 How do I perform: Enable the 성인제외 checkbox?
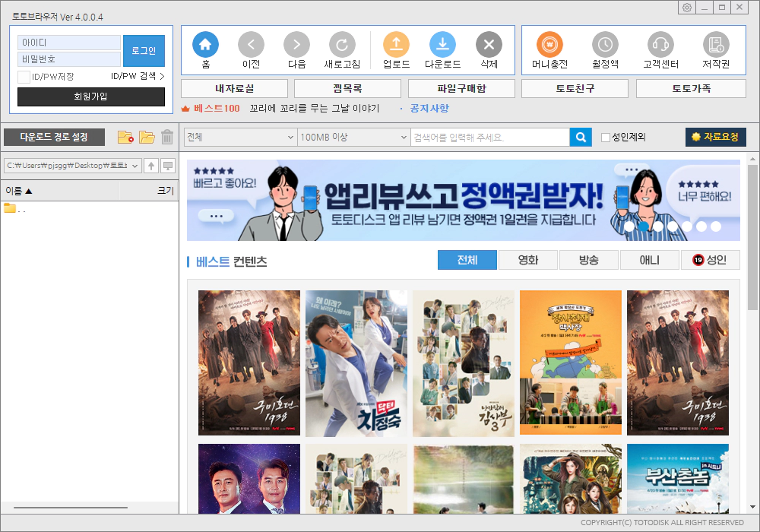[606, 138]
